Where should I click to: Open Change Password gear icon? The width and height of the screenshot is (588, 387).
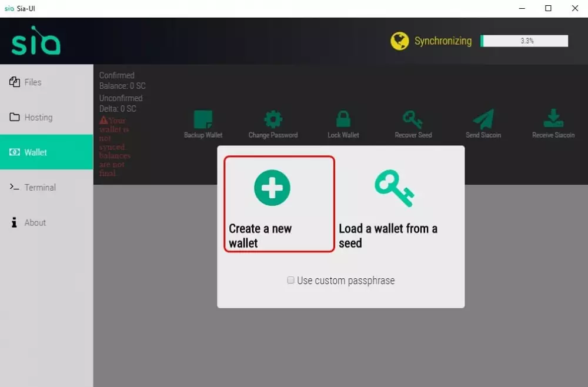point(273,119)
